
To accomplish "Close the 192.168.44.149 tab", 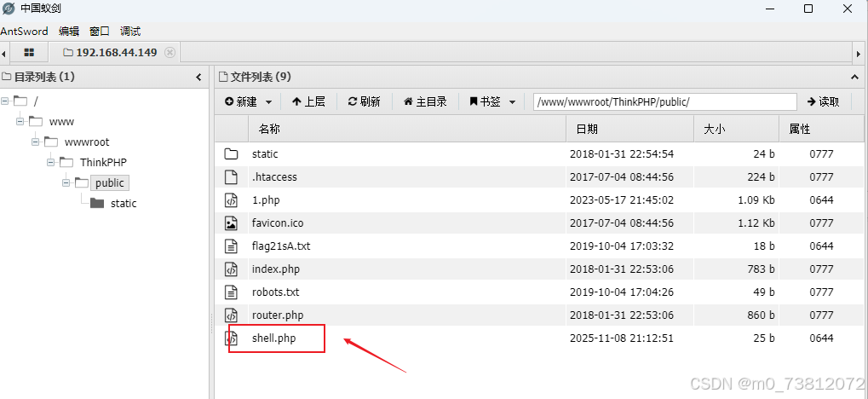I will [x=170, y=52].
